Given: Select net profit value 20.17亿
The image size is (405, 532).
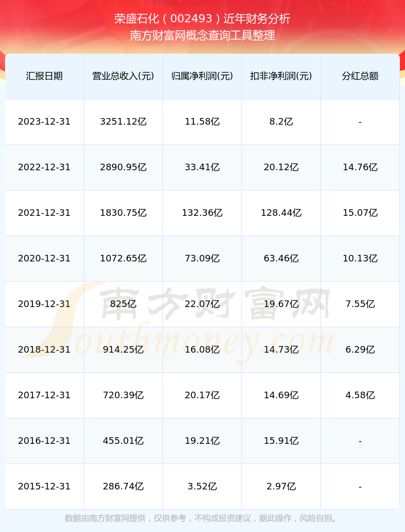Looking at the screenshot, I should [x=202, y=395].
